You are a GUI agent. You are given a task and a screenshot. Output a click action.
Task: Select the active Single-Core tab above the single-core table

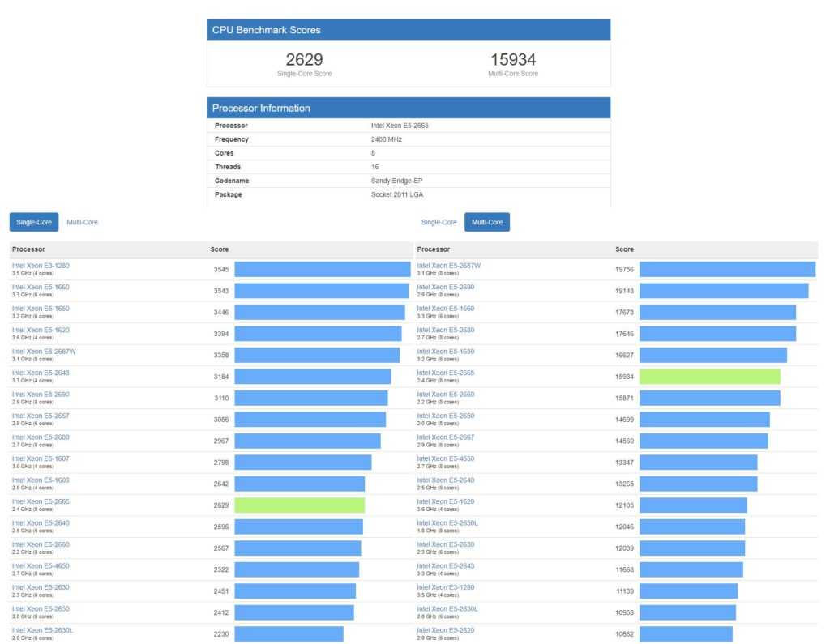pos(34,222)
